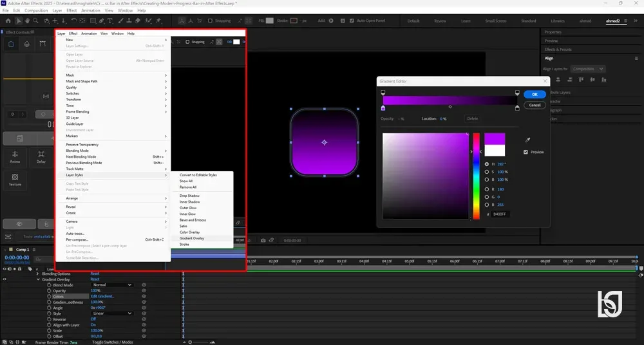Click the hex color field B400FF
Screen dimensions: 644x345
500,214
